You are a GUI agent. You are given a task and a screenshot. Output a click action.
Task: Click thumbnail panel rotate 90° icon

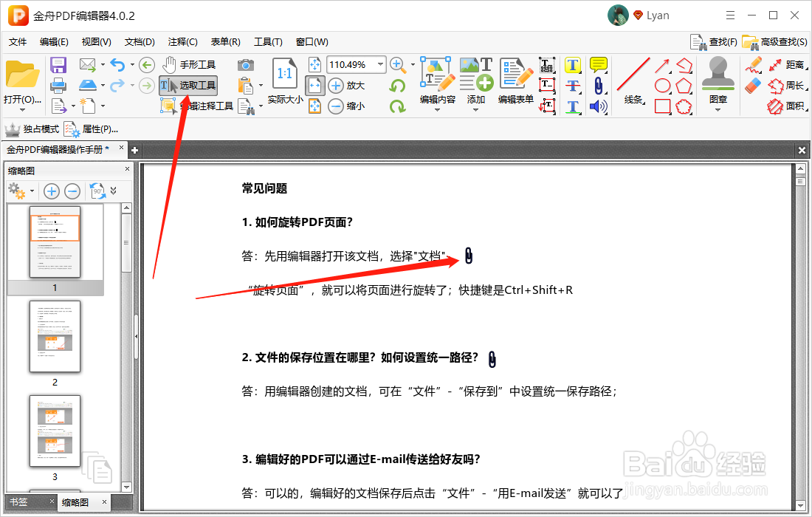[x=97, y=191]
